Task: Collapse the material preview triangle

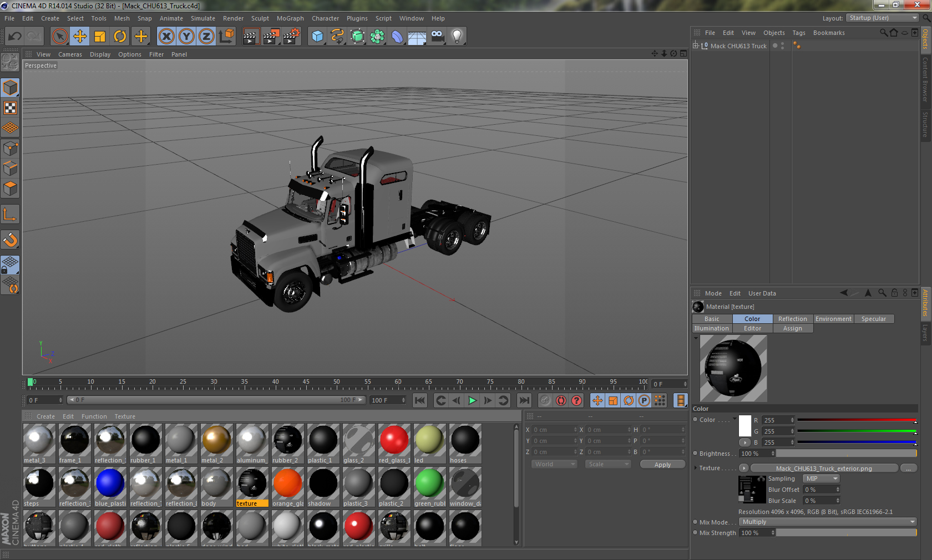Action: click(x=696, y=338)
